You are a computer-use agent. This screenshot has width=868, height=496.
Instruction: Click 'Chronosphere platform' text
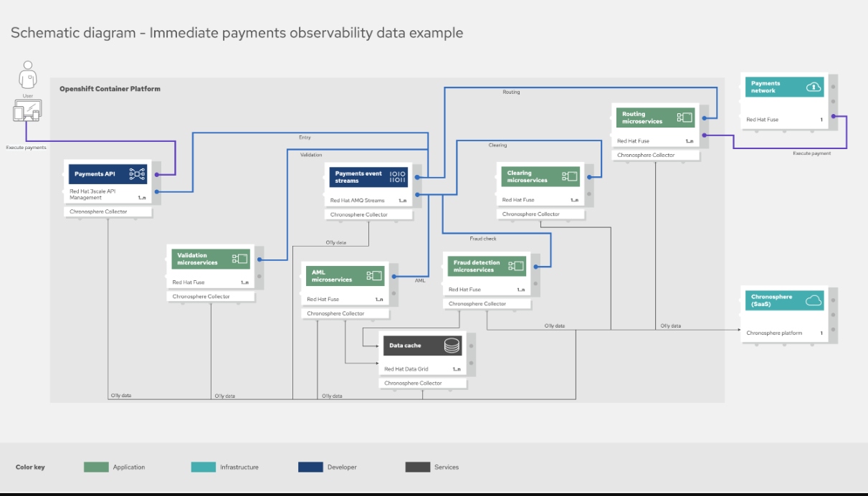(774, 333)
